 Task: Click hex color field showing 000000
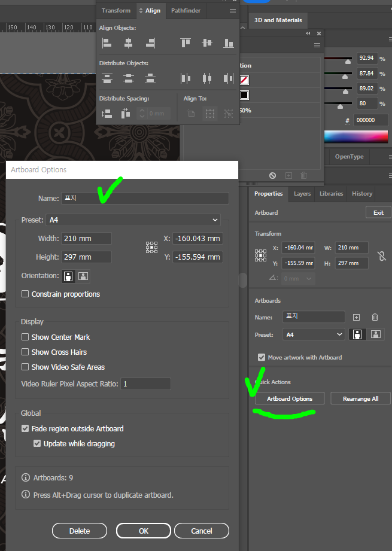370,120
